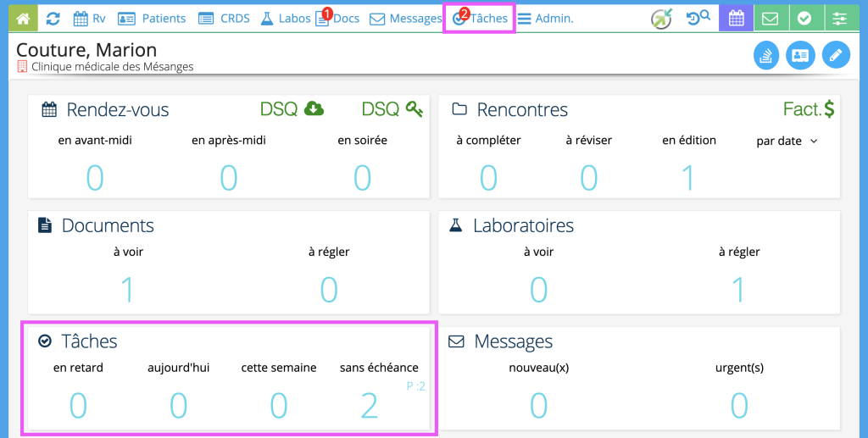
Task: Click the Tâches panel title
Action: pyautogui.click(x=89, y=341)
